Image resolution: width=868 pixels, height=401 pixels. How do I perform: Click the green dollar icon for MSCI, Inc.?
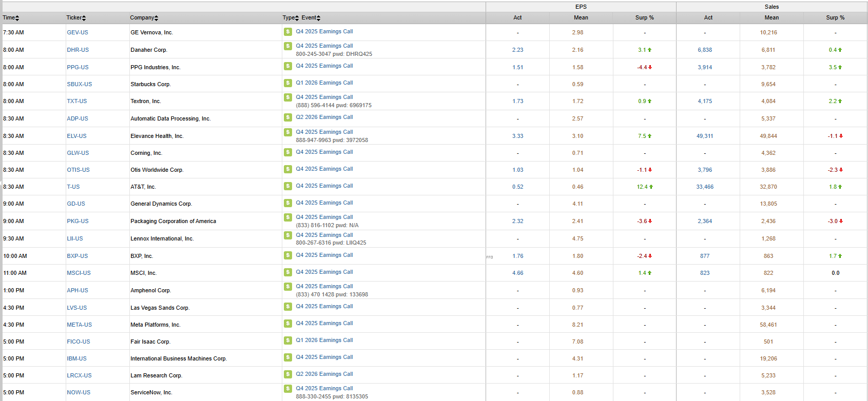288,272
